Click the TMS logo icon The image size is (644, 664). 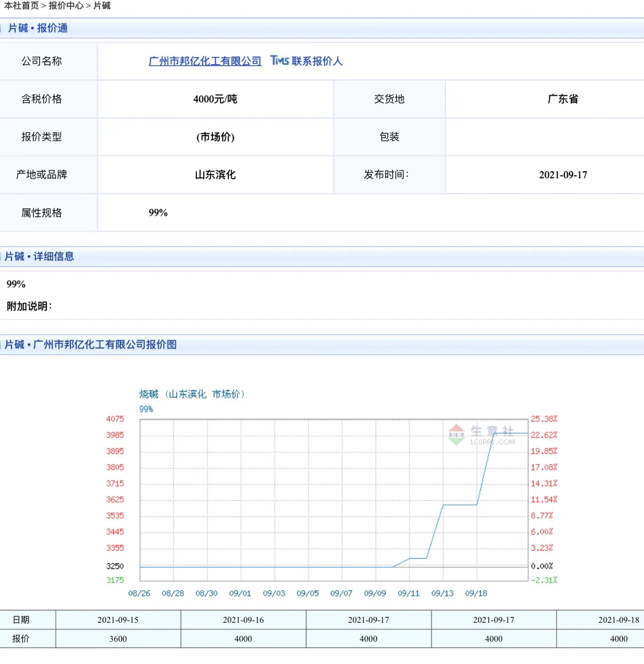coord(279,61)
